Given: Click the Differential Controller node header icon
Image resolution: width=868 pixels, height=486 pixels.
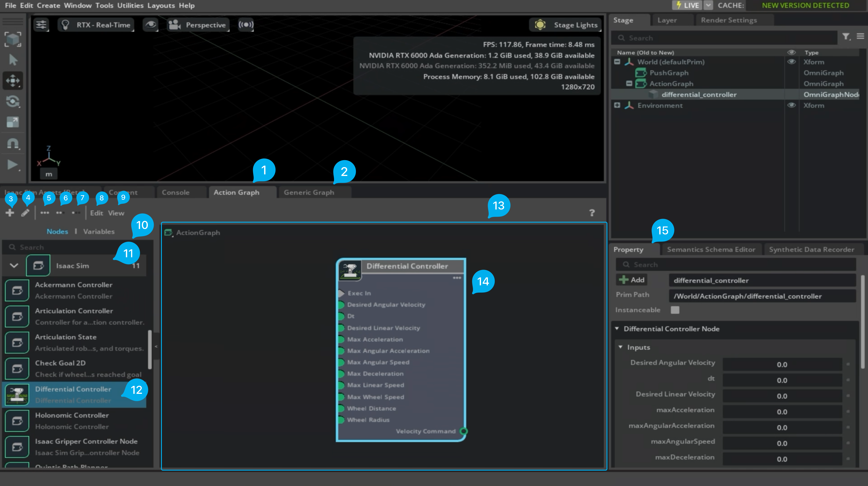Looking at the screenshot, I should coord(350,270).
